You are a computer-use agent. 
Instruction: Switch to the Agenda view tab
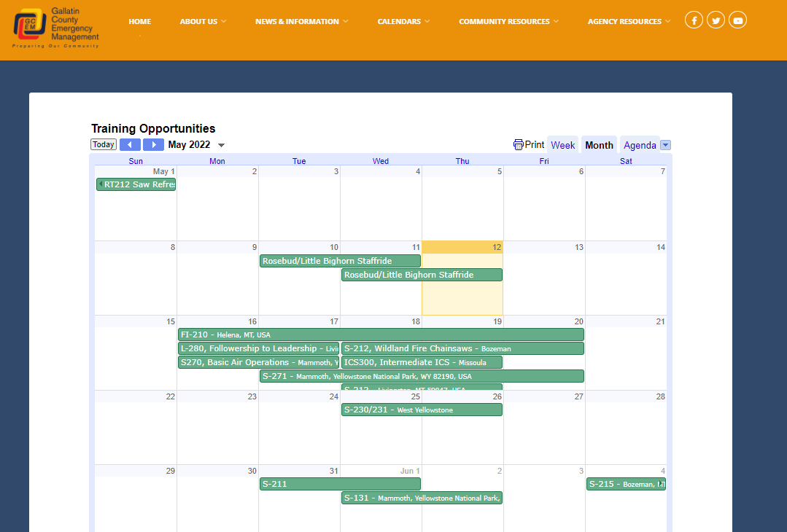(x=640, y=145)
